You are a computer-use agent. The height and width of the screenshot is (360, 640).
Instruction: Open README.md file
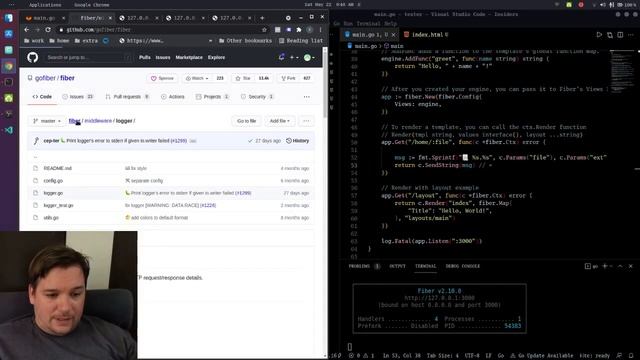point(58,169)
